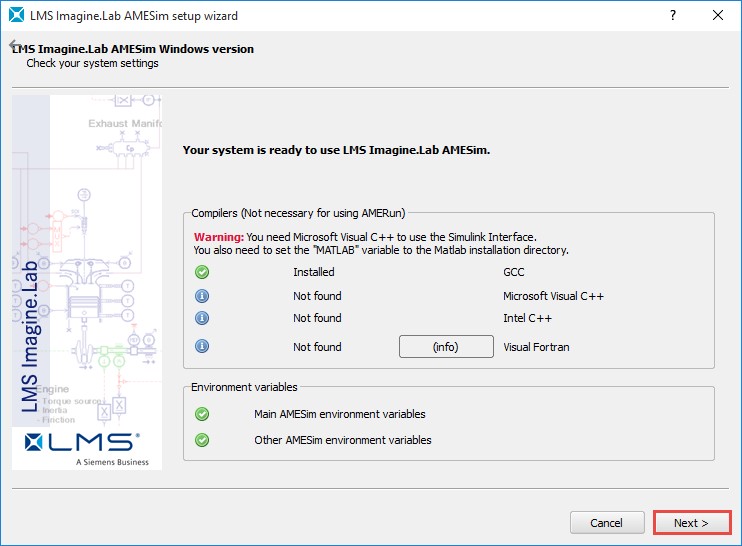Open the help question mark button

(671, 16)
